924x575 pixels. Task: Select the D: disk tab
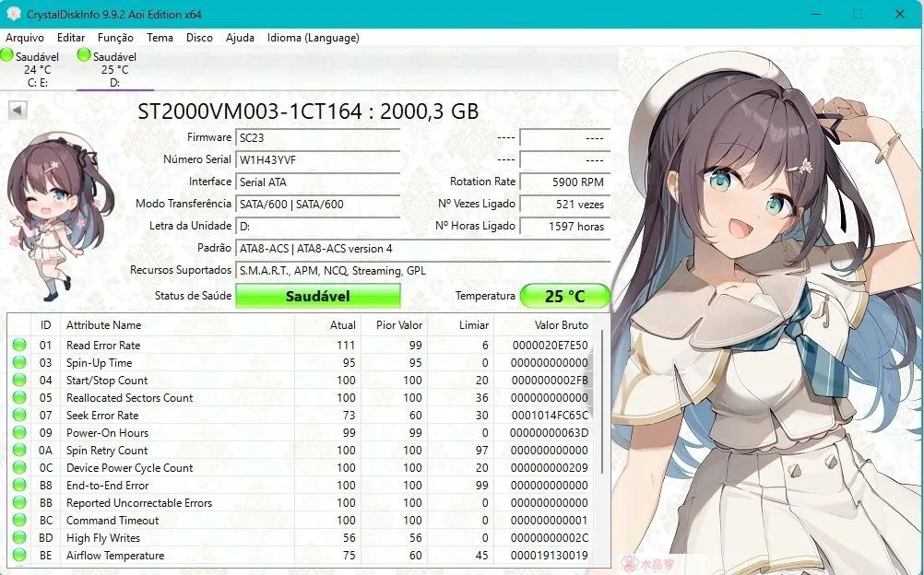tap(115, 69)
